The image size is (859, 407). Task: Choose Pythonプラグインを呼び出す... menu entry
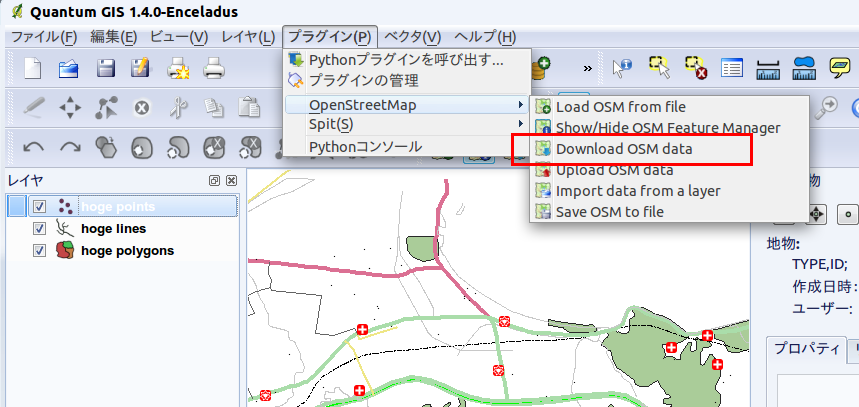click(407, 60)
